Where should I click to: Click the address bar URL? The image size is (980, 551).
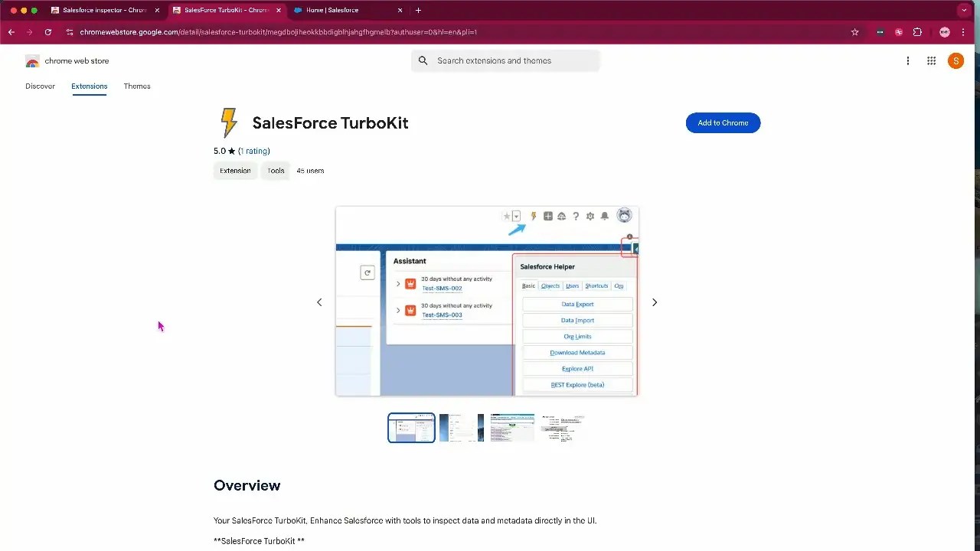tap(279, 32)
